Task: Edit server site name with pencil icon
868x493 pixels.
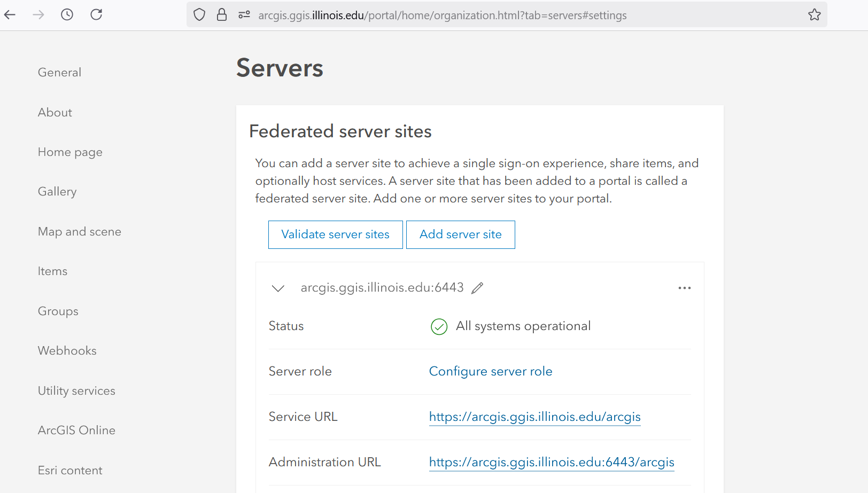Action: coord(477,288)
